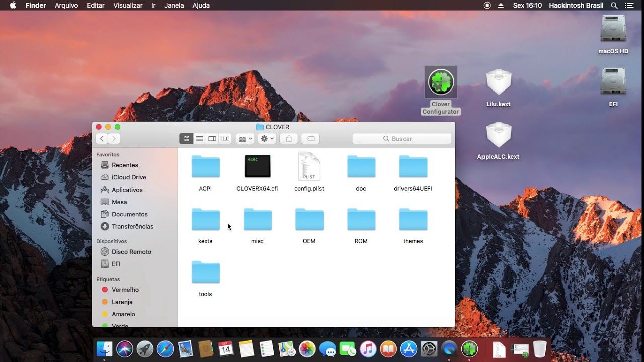Image resolution: width=644 pixels, height=362 pixels.
Task: Open the Janela menu
Action: (174, 5)
